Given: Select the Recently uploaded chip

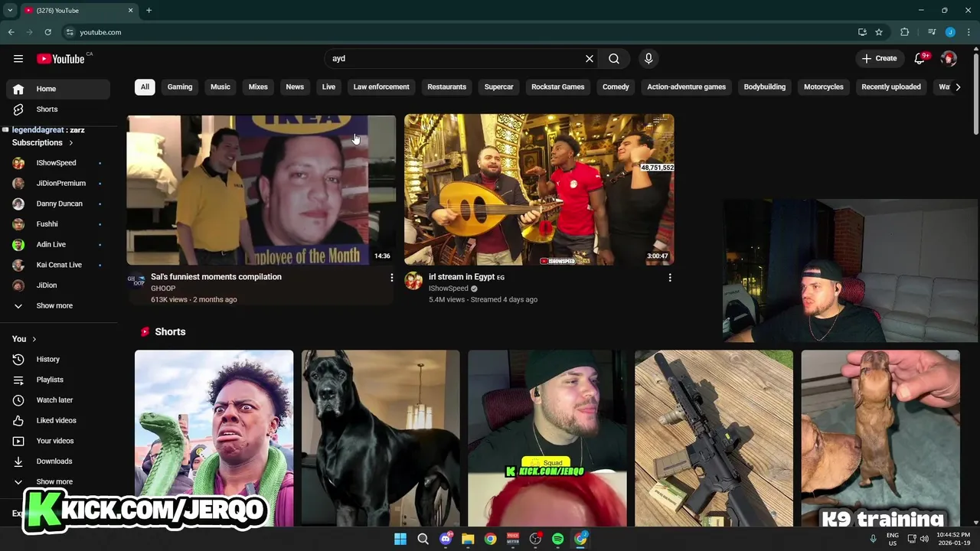Looking at the screenshot, I should 891,87.
